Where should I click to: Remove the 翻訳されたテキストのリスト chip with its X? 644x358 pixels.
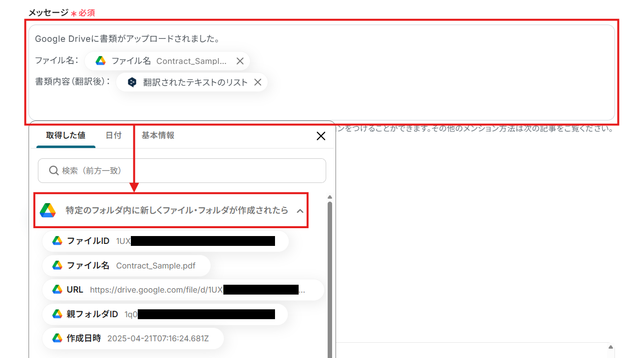click(x=258, y=82)
